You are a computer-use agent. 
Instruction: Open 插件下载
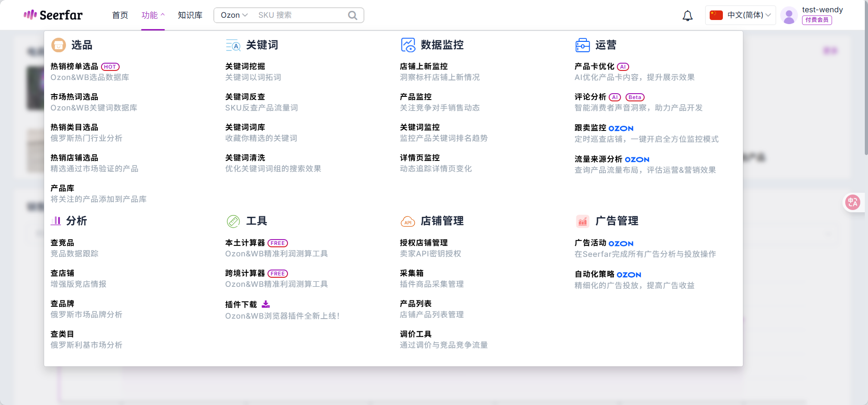click(241, 305)
